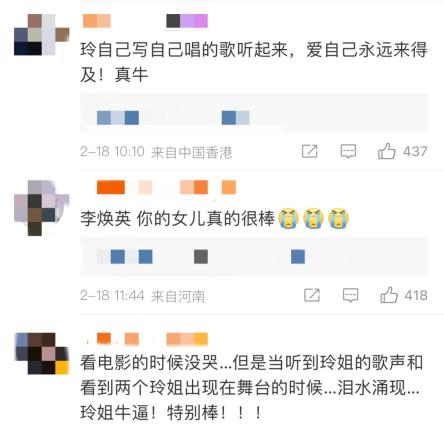The height and width of the screenshot is (428, 444).
Task: Open the second commenter's orange username
Action: point(166,187)
